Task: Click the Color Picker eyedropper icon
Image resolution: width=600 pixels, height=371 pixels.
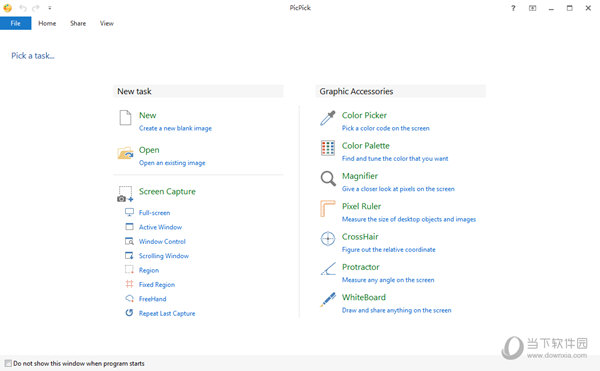Action: (328, 118)
